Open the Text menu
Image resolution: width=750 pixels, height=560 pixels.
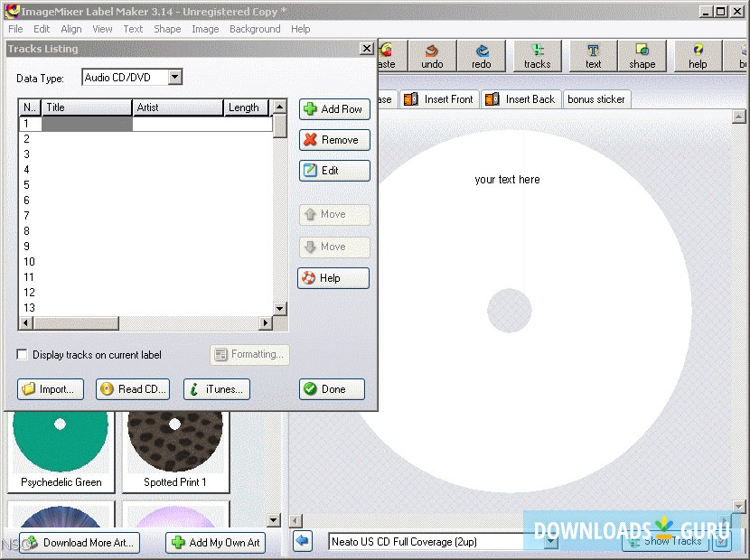point(133,29)
